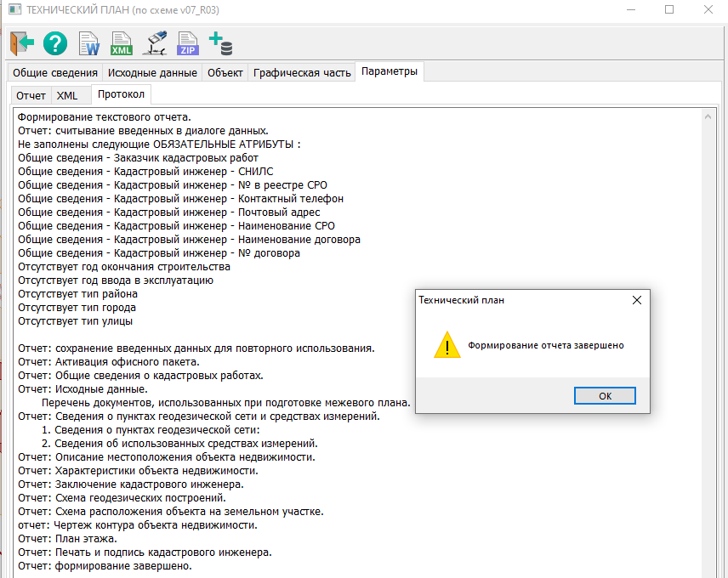Switch to Общие сведения tab
Viewport: 728px width, 578px height.
pos(54,73)
